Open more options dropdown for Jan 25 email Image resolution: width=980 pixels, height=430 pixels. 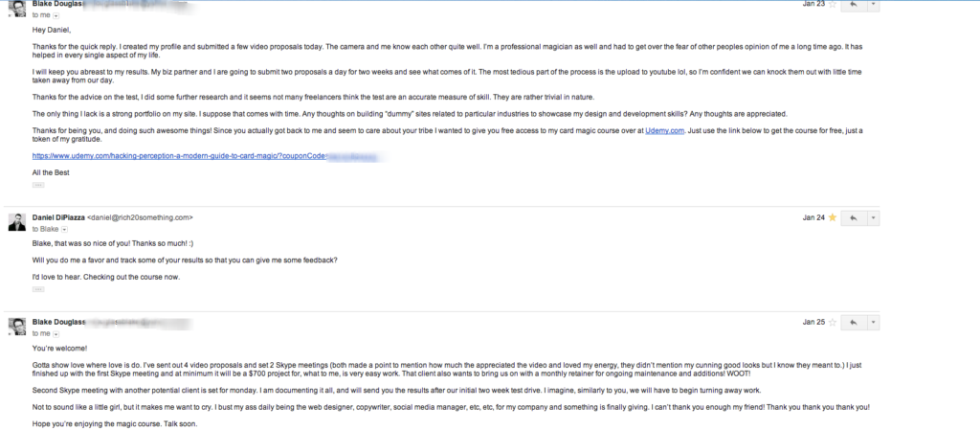[x=873, y=322]
